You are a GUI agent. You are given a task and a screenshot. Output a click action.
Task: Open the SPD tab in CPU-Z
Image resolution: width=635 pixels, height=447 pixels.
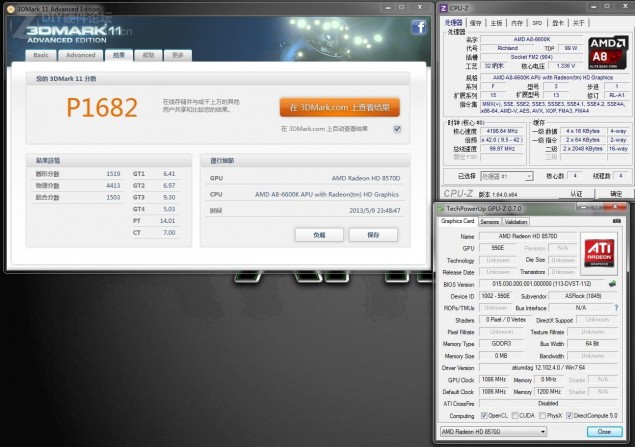pos(537,23)
